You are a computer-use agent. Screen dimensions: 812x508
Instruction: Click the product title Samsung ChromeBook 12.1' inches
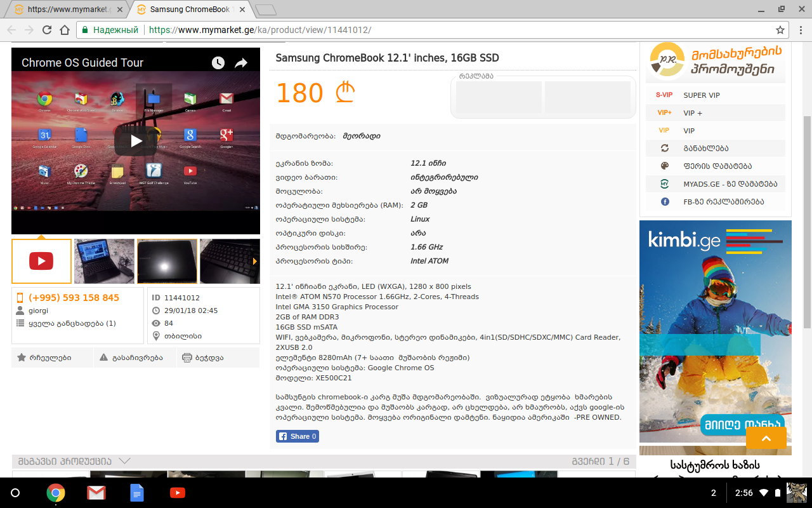pos(388,58)
